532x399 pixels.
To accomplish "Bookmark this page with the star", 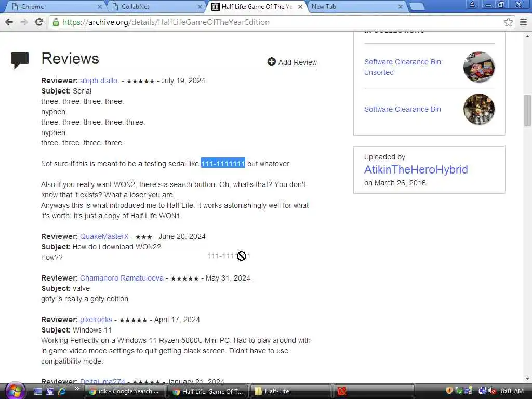I will [508, 22].
